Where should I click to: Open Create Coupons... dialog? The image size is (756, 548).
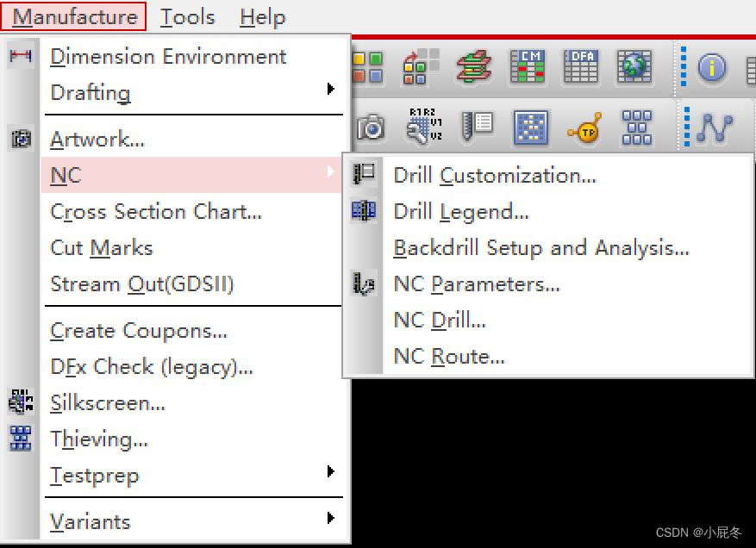pyautogui.click(x=139, y=331)
